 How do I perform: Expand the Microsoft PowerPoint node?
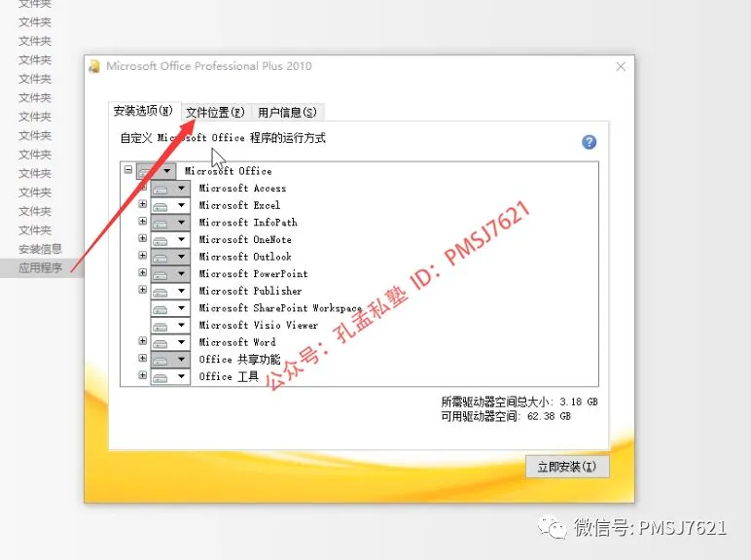(142, 273)
